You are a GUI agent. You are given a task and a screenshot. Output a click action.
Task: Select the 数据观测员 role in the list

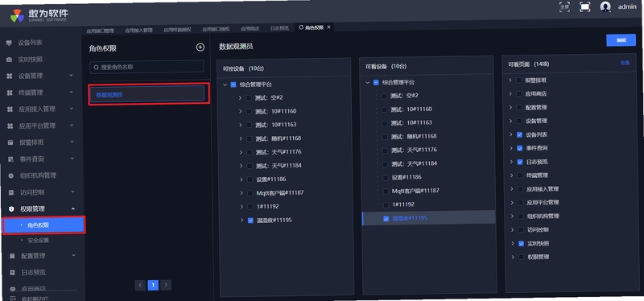[x=147, y=94]
